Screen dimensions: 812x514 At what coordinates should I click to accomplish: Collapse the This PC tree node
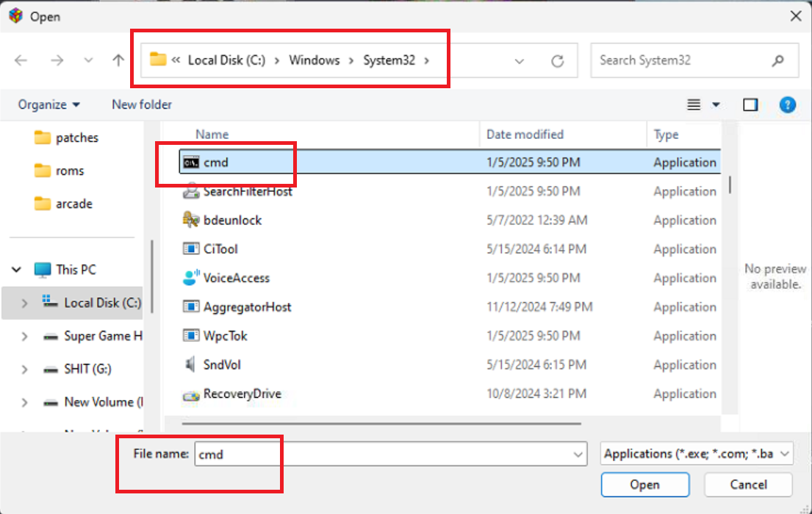(x=17, y=269)
